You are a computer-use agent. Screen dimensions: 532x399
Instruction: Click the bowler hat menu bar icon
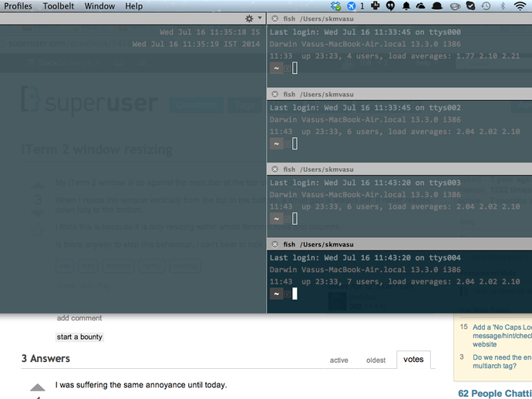point(437,5)
